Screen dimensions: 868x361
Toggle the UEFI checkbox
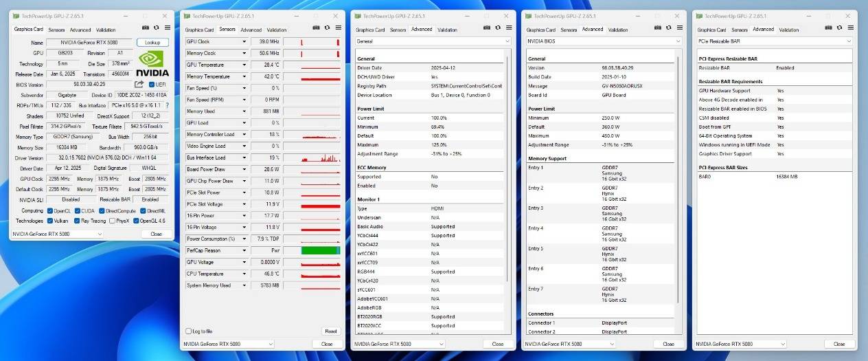pos(152,85)
